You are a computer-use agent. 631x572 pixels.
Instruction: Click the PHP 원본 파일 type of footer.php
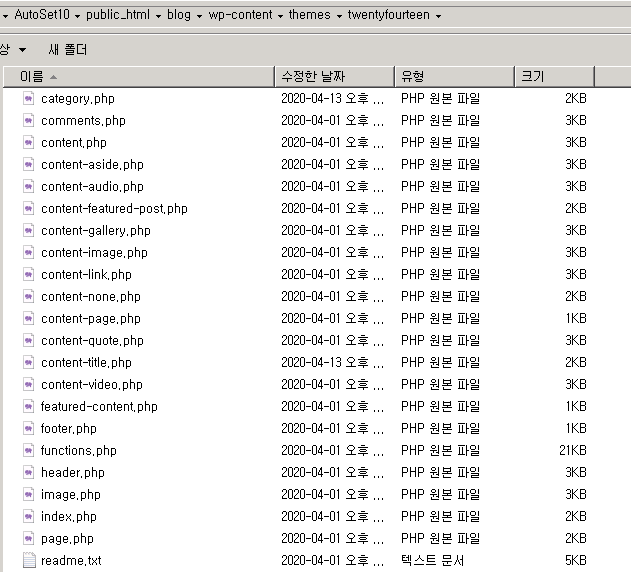(x=440, y=429)
